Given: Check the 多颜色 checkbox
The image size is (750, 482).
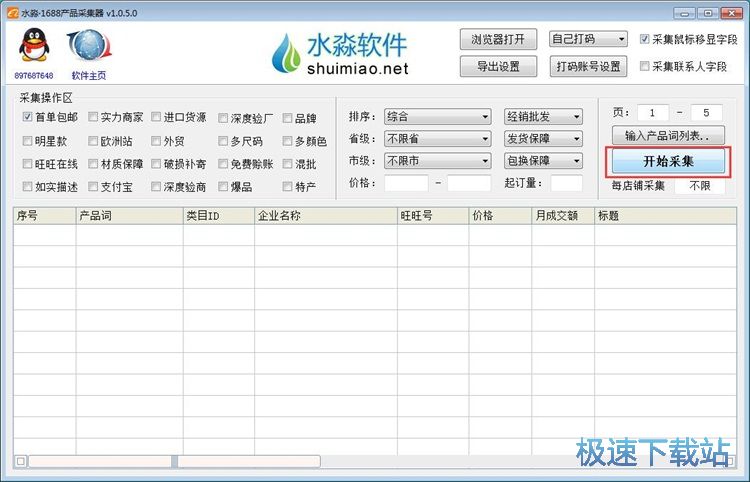Looking at the screenshot, I should (x=287, y=141).
